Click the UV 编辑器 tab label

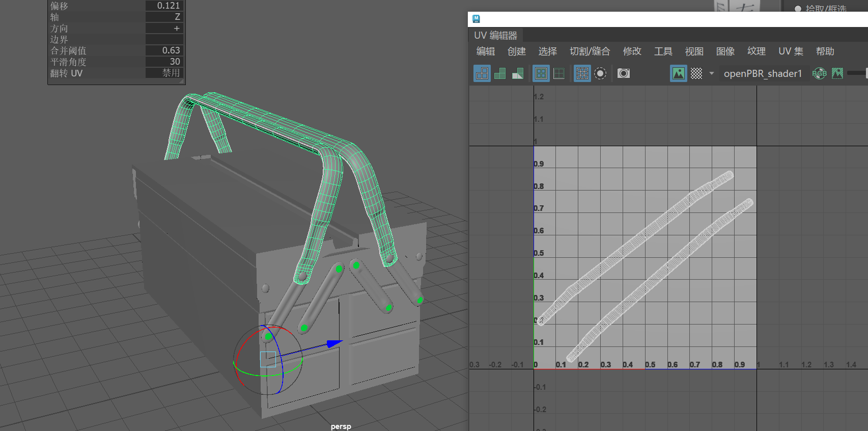(496, 35)
